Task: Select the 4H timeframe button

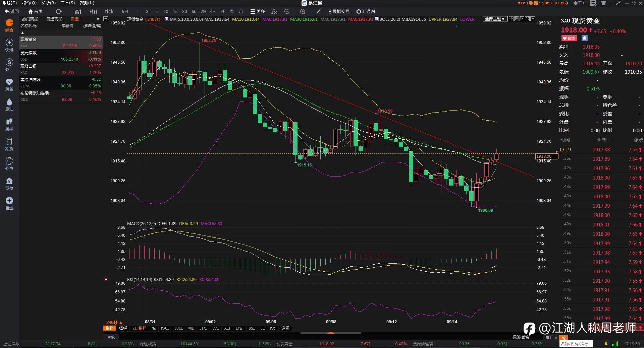Action: click(x=213, y=11)
